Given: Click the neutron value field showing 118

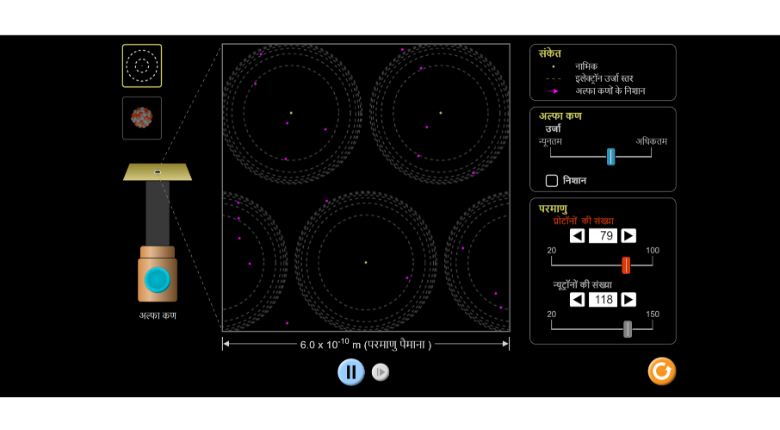Looking at the screenshot, I should [603, 299].
